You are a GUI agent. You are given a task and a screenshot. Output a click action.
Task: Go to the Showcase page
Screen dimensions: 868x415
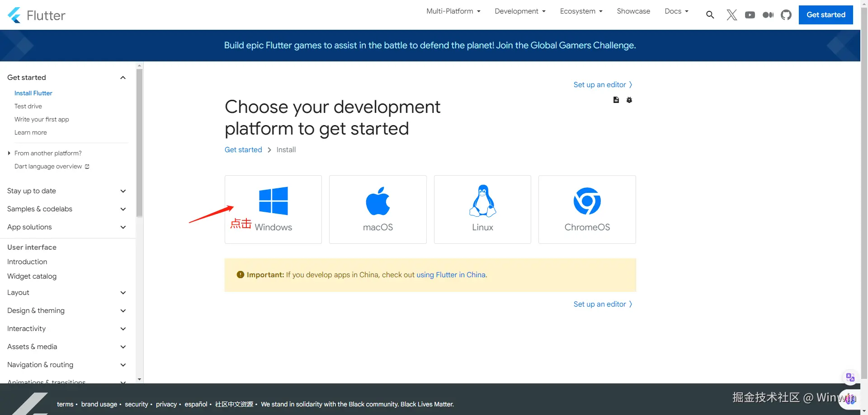pyautogui.click(x=633, y=11)
